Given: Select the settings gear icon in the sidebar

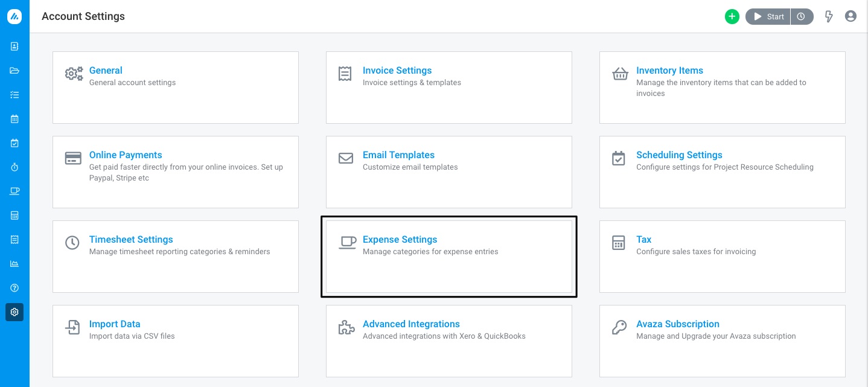Looking at the screenshot, I should [x=14, y=312].
